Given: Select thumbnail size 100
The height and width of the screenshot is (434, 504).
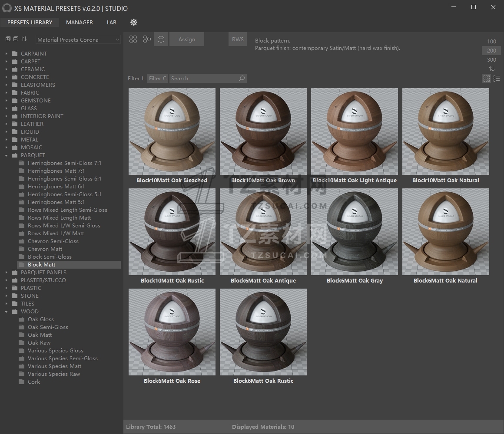Looking at the screenshot, I should pyautogui.click(x=491, y=42).
